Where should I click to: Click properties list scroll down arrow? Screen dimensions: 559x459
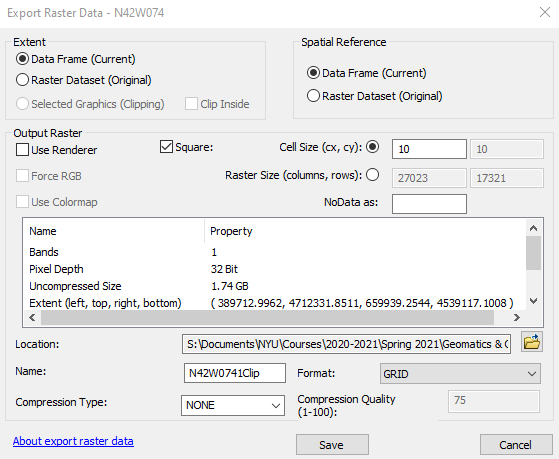(x=533, y=301)
